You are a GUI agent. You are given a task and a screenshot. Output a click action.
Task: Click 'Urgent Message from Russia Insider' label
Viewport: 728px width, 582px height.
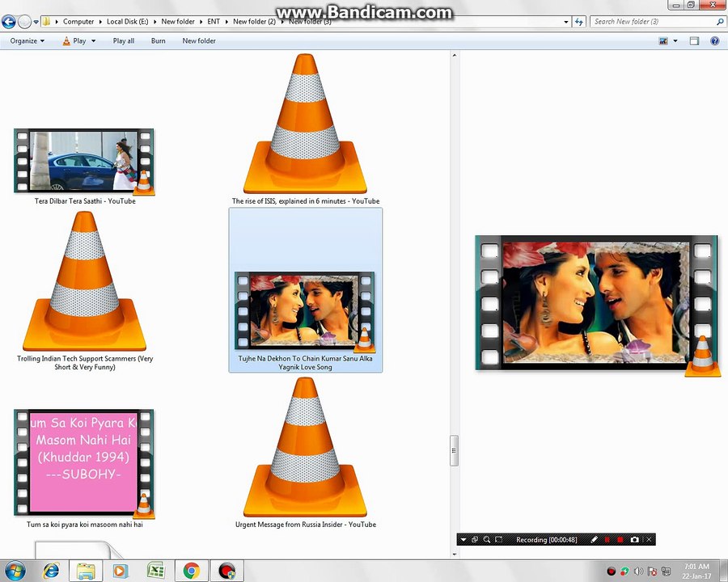pos(306,525)
